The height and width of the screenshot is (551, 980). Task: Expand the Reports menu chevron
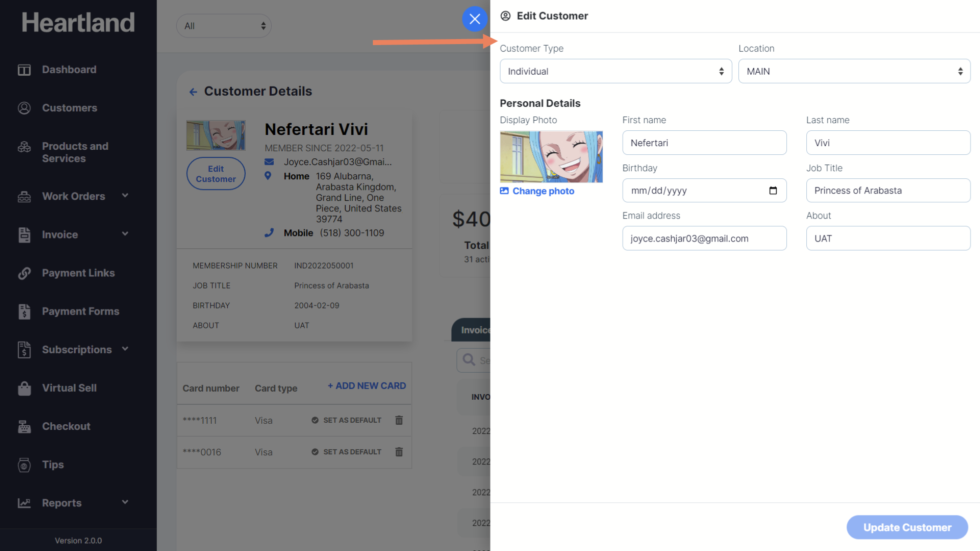point(125,502)
